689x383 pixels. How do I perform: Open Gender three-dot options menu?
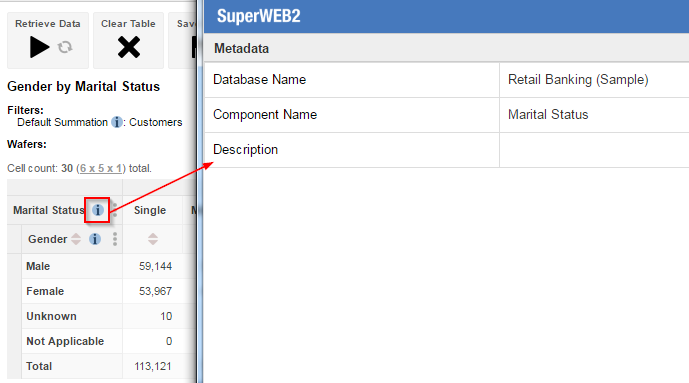115,239
